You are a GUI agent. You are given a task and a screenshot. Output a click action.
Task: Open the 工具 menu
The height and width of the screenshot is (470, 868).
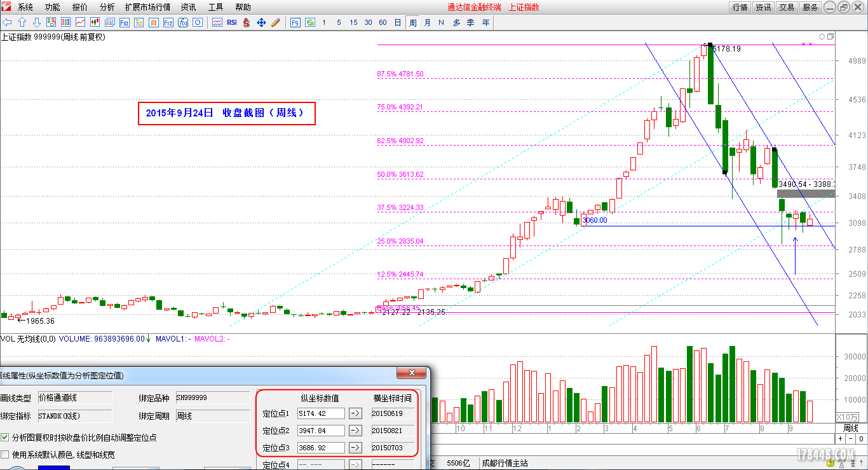[215, 7]
